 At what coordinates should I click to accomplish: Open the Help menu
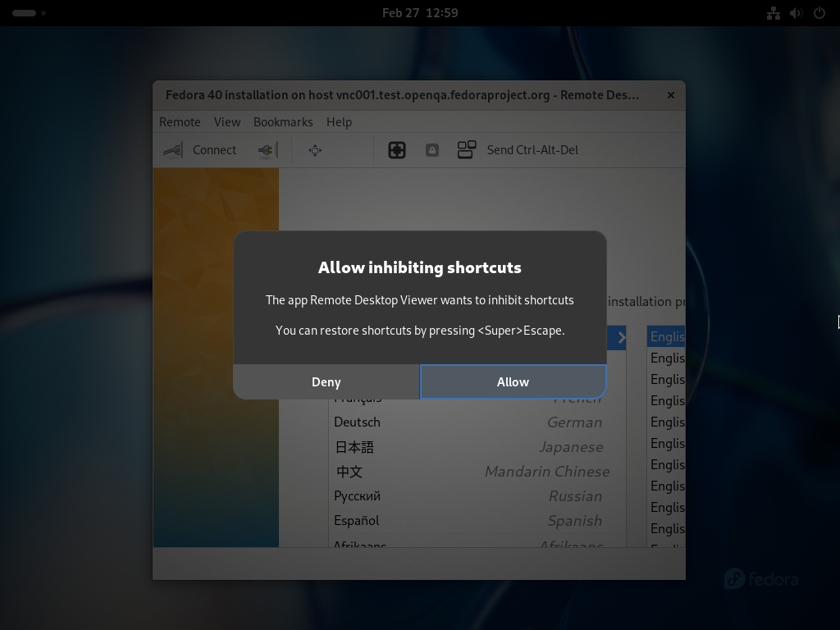pos(339,122)
